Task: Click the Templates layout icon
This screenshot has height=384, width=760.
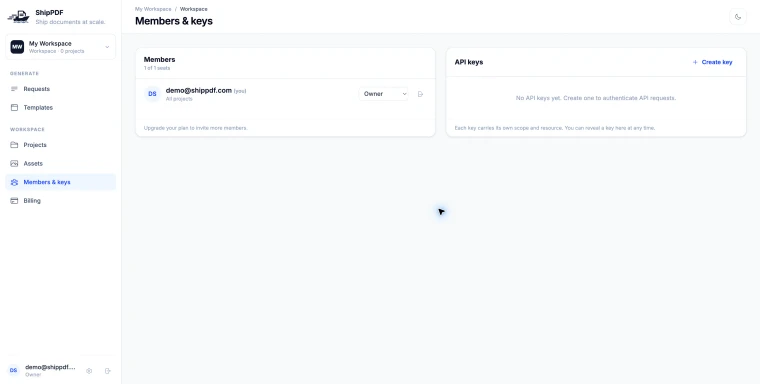Action: tap(14, 108)
